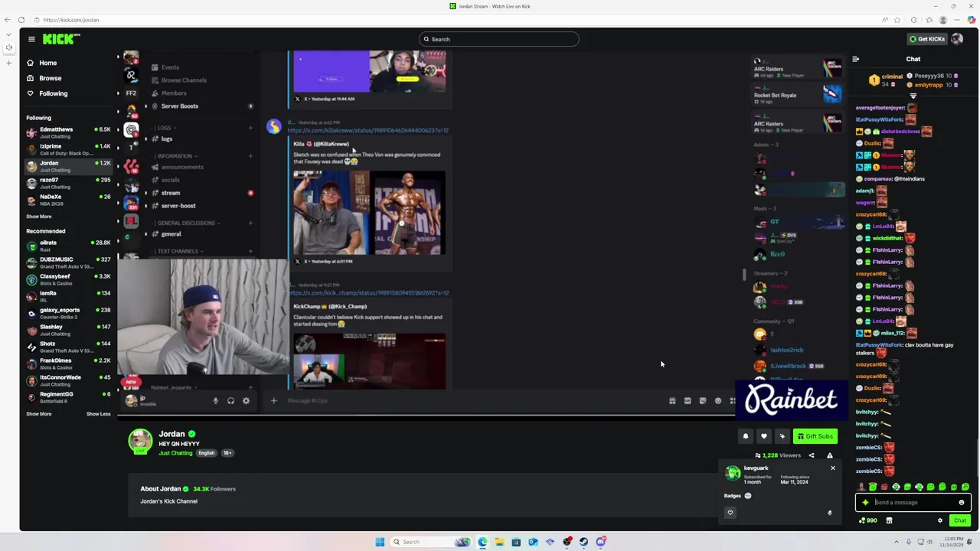Click Jordan's channel avatar

[140, 442]
